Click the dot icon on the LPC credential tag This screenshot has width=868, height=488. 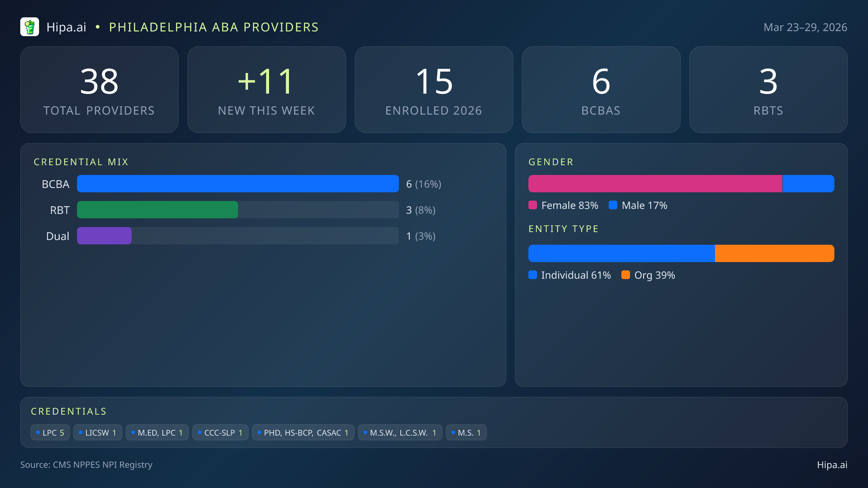(x=38, y=432)
